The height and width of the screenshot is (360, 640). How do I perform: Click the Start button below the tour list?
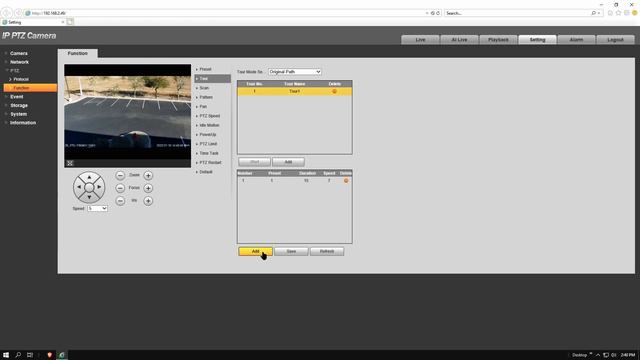pos(254,162)
